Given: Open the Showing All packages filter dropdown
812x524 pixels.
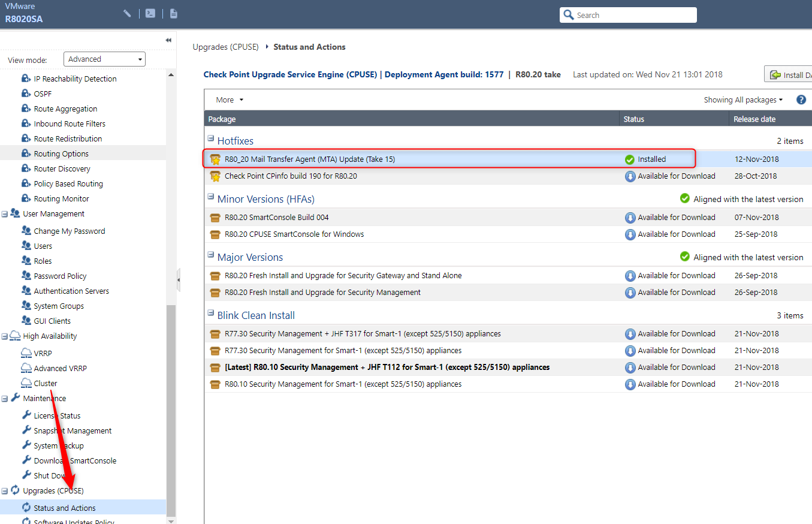Looking at the screenshot, I should 744,100.
